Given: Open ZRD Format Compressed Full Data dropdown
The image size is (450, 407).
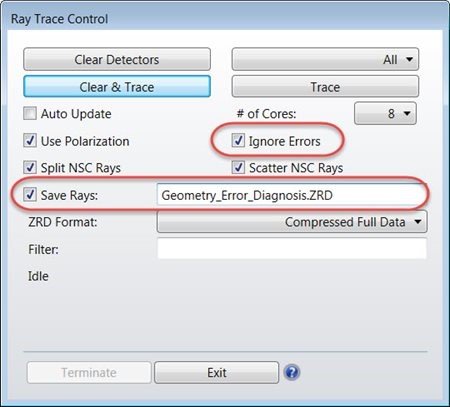Looking at the screenshot, I should click(292, 222).
